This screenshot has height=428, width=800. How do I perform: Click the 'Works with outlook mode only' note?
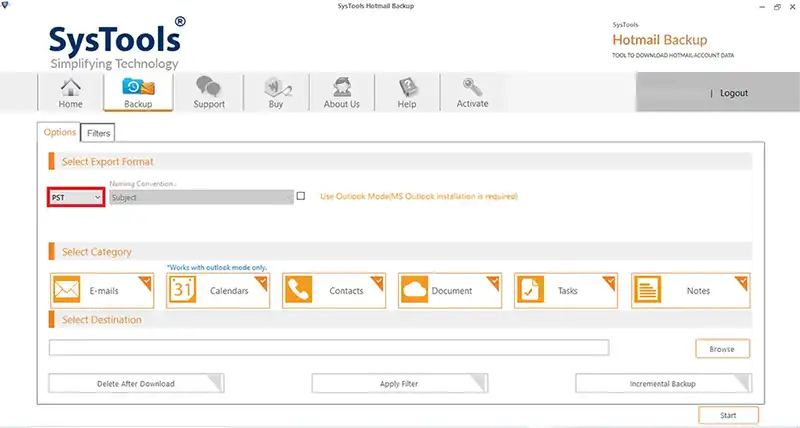click(217, 267)
